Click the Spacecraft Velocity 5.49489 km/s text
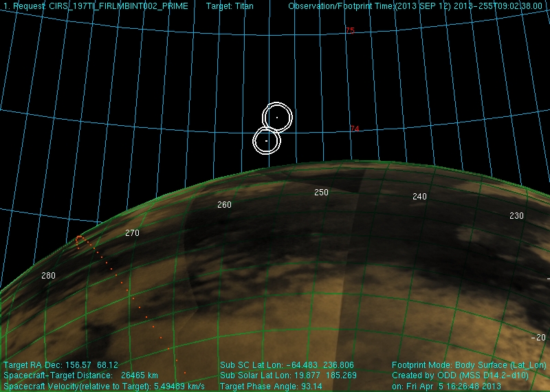Image resolution: width=550 pixels, height=392 pixels. point(104,386)
